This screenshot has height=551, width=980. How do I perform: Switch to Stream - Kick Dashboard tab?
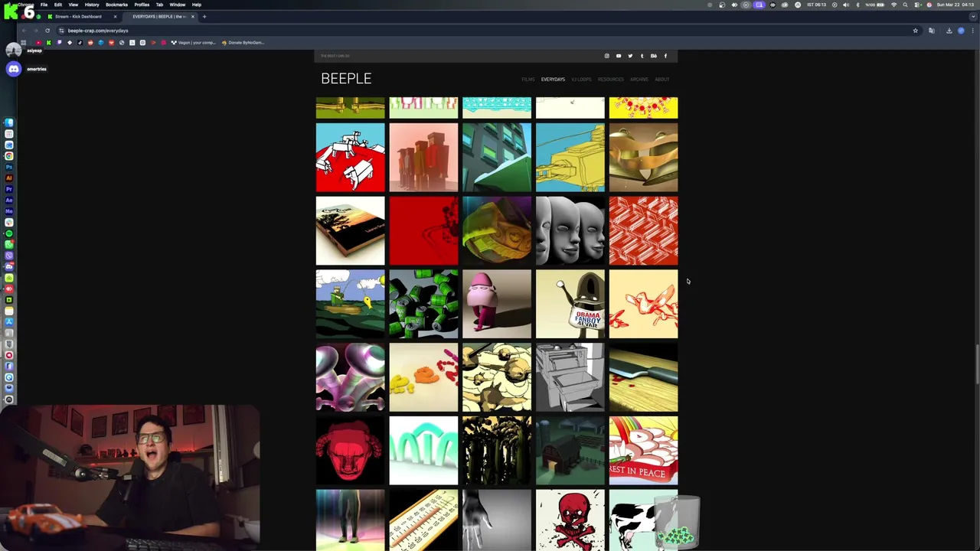click(x=81, y=16)
